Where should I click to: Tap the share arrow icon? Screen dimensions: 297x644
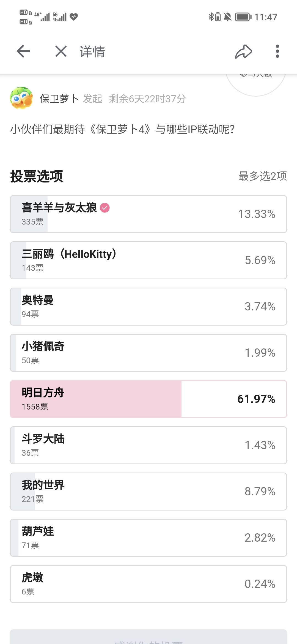tap(243, 51)
